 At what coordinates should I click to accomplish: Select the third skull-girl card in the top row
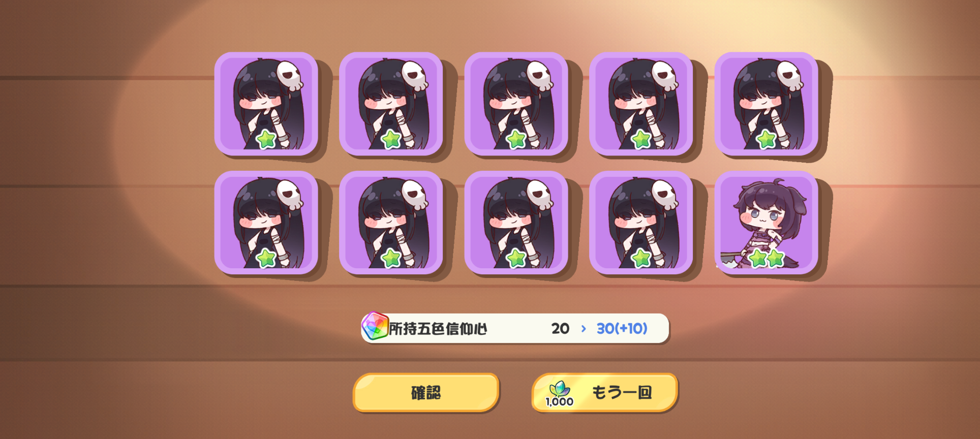[x=516, y=104]
